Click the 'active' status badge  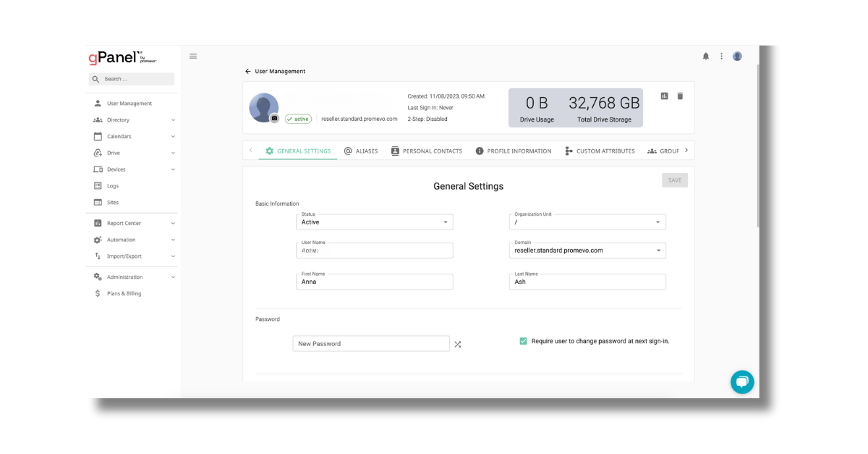[x=298, y=119]
